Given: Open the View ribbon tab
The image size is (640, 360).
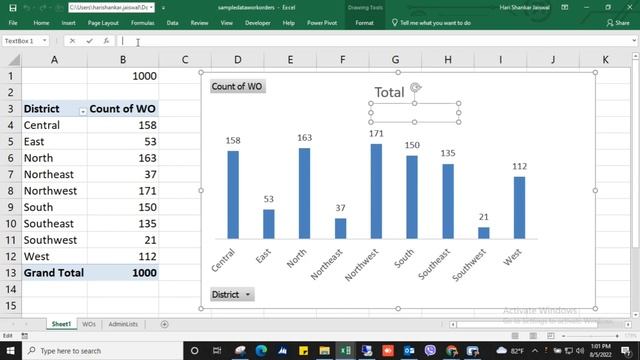Looking at the screenshot, I should tap(227, 23).
